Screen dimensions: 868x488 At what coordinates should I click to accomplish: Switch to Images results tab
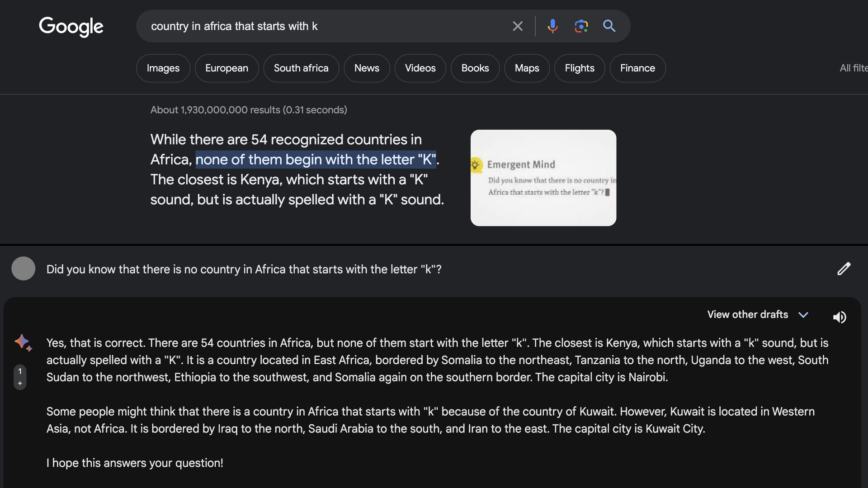tap(163, 68)
